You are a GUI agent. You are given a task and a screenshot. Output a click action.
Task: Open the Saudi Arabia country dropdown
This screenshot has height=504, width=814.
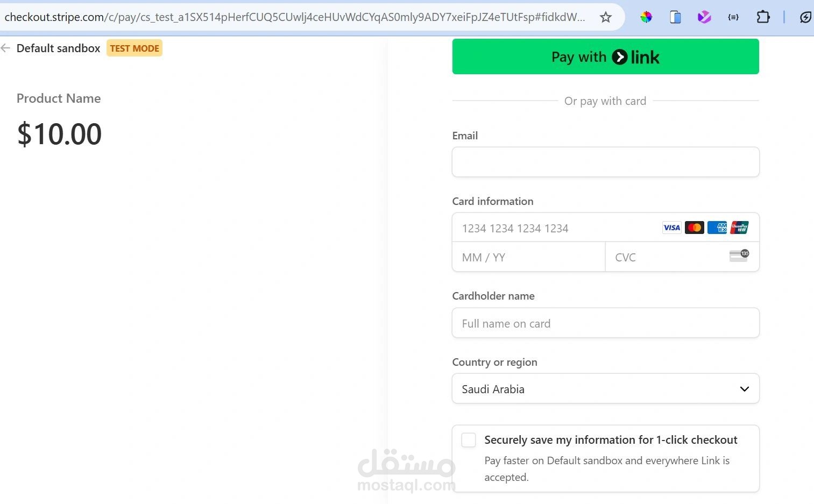pyautogui.click(x=605, y=388)
